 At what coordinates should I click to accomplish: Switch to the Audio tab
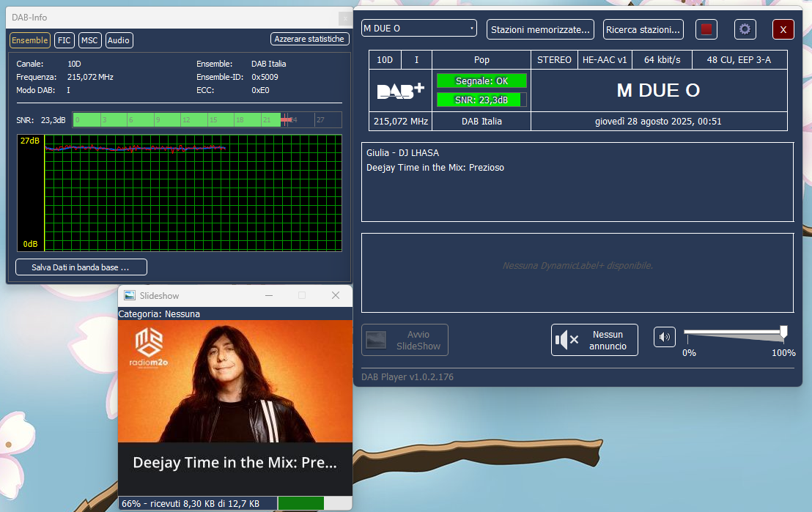[x=119, y=40]
